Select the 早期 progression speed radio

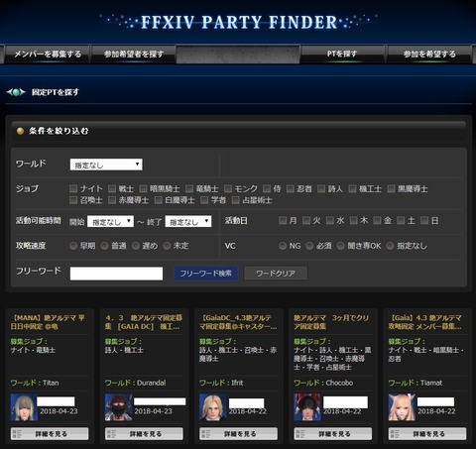point(73,246)
